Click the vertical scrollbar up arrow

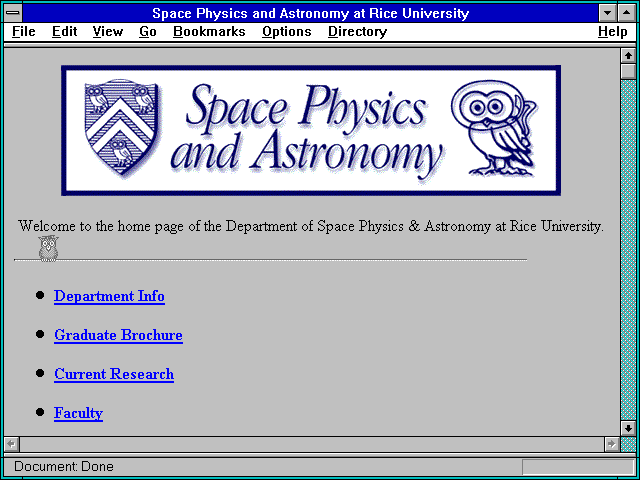(x=628, y=56)
